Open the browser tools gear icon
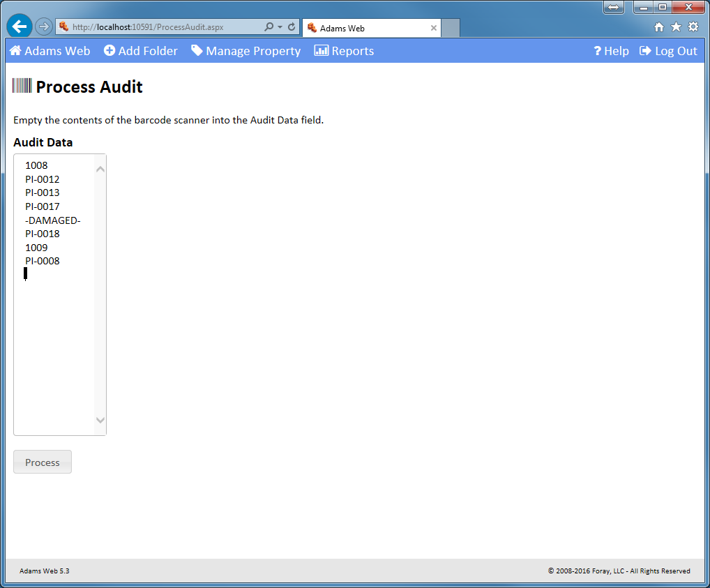Image resolution: width=710 pixels, height=588 pixels. [x=693, y=27]
